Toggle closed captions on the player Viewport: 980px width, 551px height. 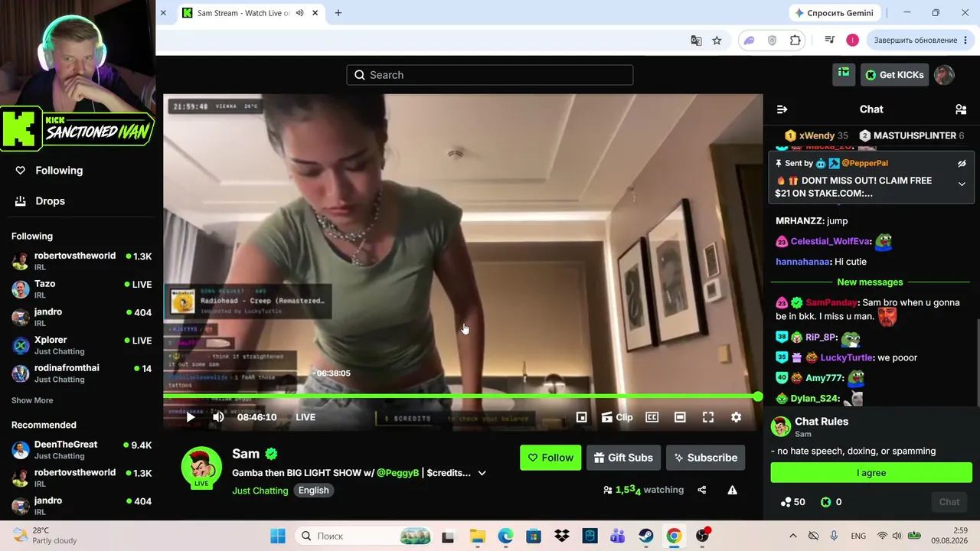click(652, 417)
